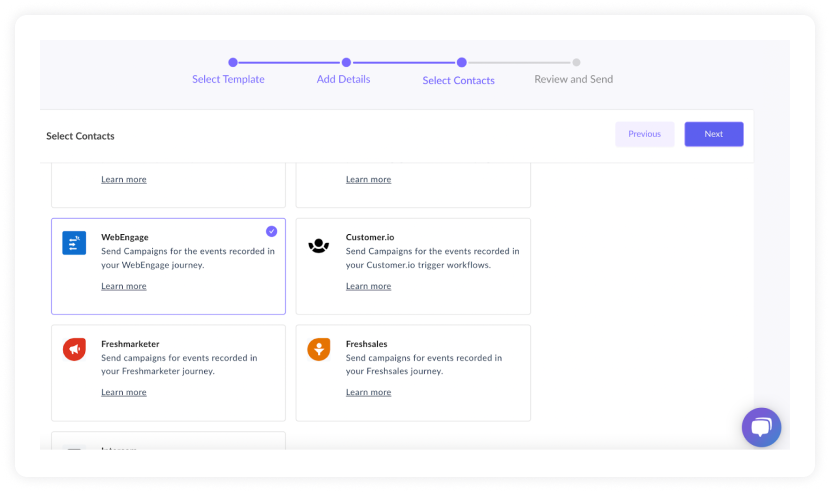
Task: Click the Next button
Action: click(714, 134)
